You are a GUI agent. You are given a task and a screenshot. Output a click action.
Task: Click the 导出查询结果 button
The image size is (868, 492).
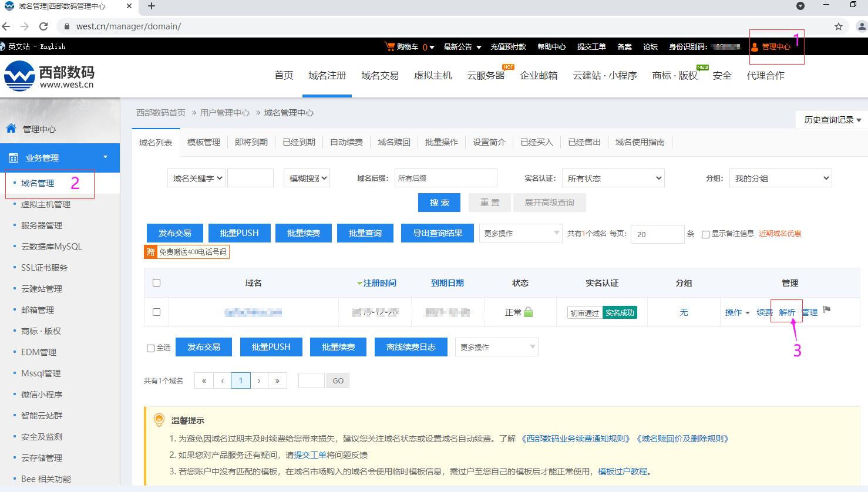(x=438, y=233)
